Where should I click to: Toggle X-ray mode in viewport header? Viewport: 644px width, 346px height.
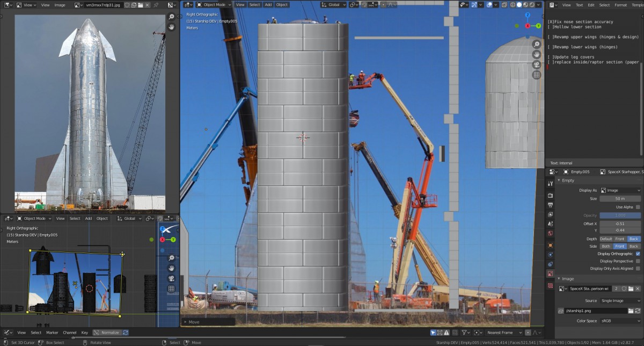(506, 4)
